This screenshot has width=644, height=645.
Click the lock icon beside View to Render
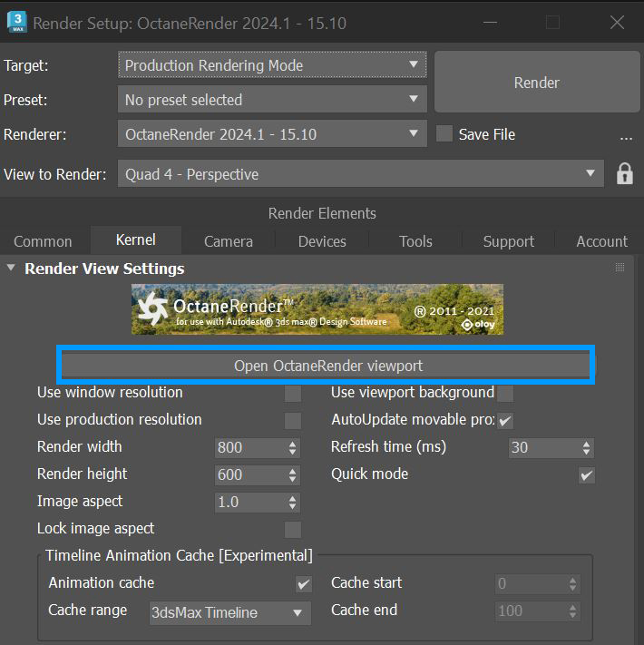point(624,174)
